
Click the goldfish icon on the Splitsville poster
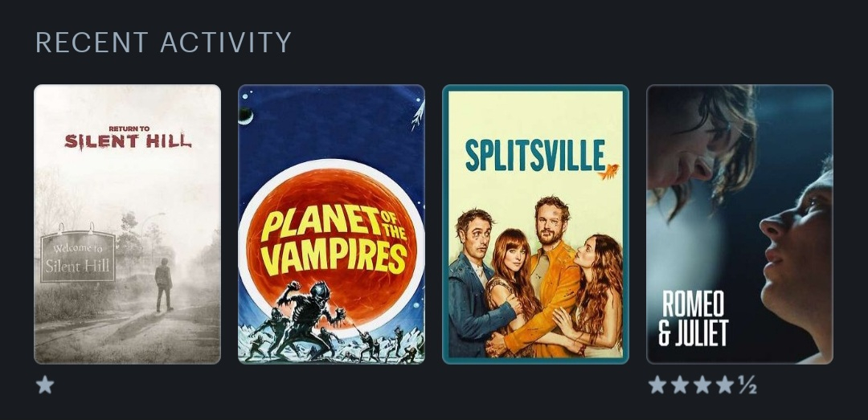click(608, 172)
